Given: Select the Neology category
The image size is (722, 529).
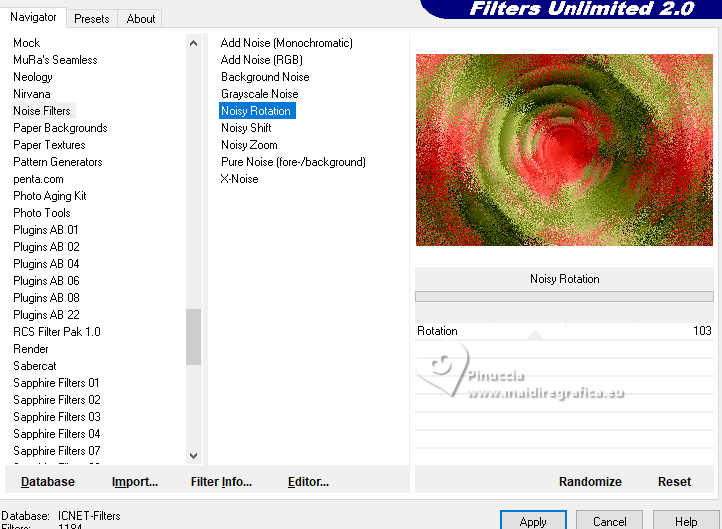Looking at the screenshot, I should point(33,77).
